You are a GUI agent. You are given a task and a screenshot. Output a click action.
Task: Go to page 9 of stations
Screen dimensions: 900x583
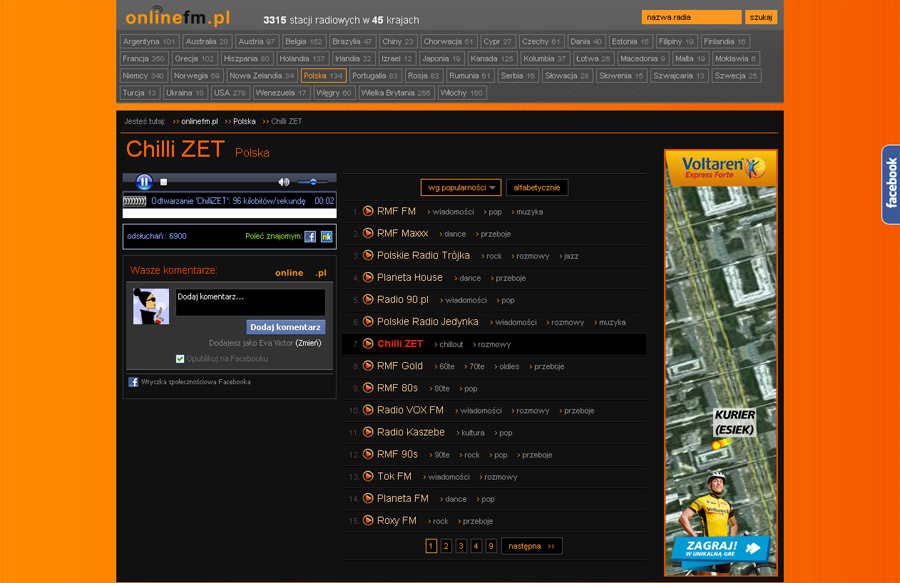tap(491, 546)
